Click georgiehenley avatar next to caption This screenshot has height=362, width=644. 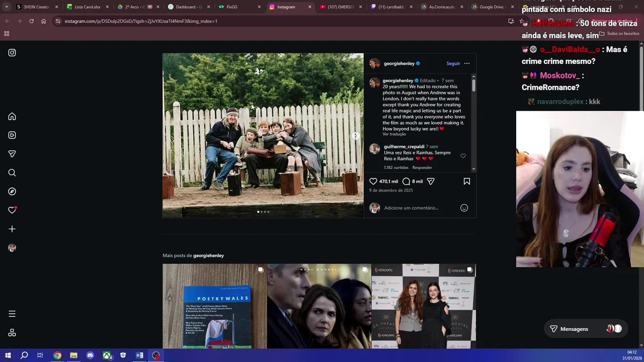click(x=374, y=82)
